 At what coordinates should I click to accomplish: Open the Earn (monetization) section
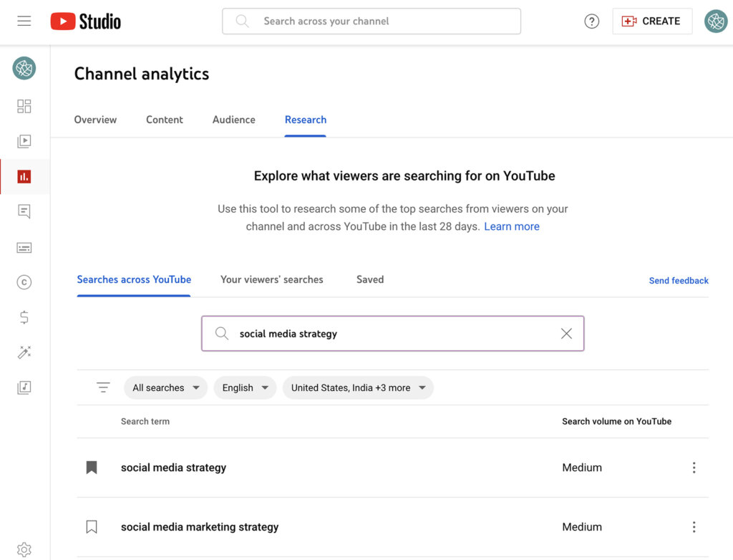click(24, 317)
